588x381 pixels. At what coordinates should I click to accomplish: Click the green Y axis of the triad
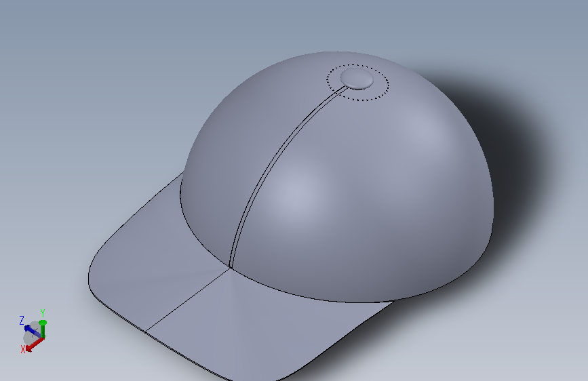43,329
